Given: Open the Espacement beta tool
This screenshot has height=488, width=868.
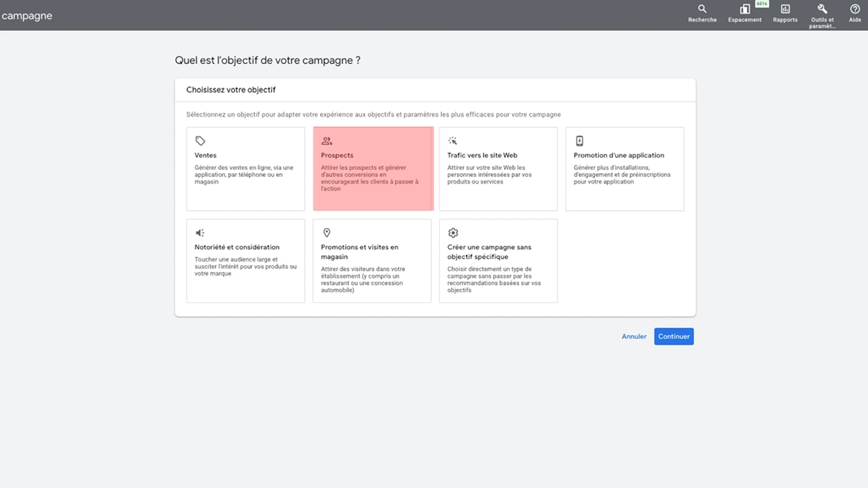Looking at the screenshot, I should click(x=745, y=9).
